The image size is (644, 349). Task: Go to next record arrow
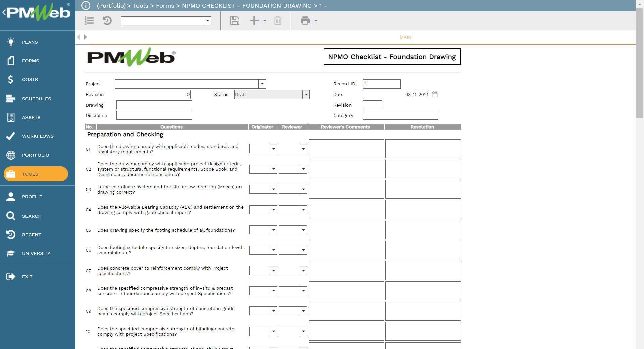tap(85, 37)
